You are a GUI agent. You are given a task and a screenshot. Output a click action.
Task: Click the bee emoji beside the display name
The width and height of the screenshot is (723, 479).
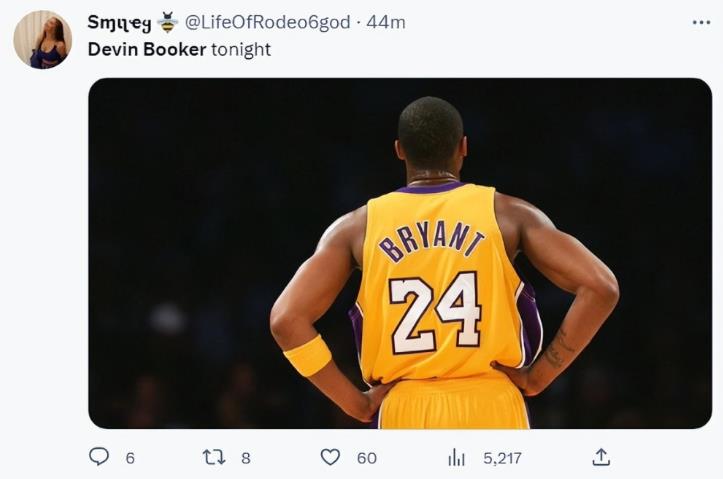coord(167,22)
